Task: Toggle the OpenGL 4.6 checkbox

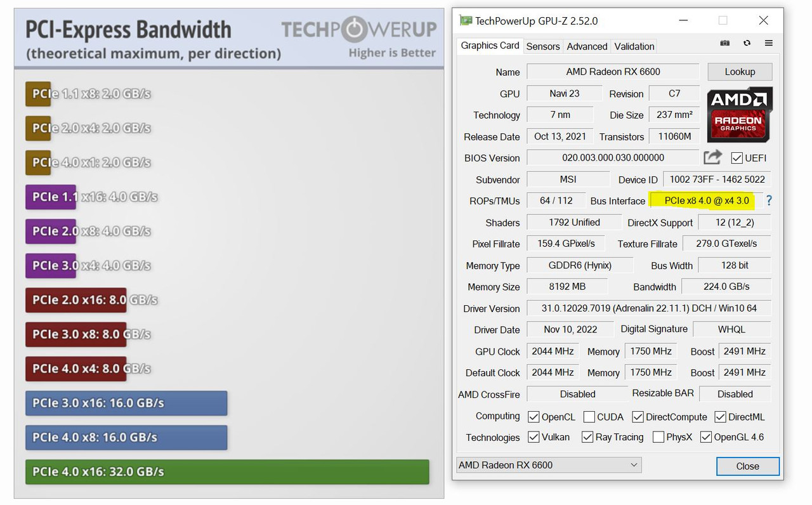Action: click(x=705, y=437)
